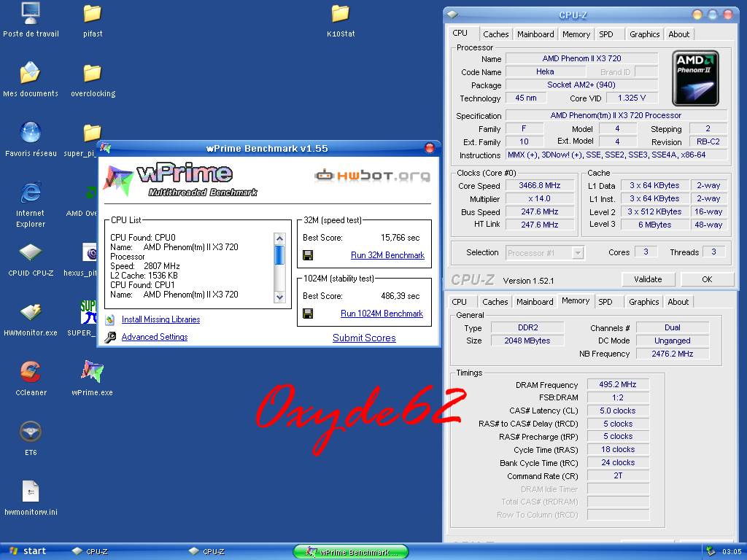
Task: Click the Install Missing Libraries icon
Action: click(x=110, y=319)
